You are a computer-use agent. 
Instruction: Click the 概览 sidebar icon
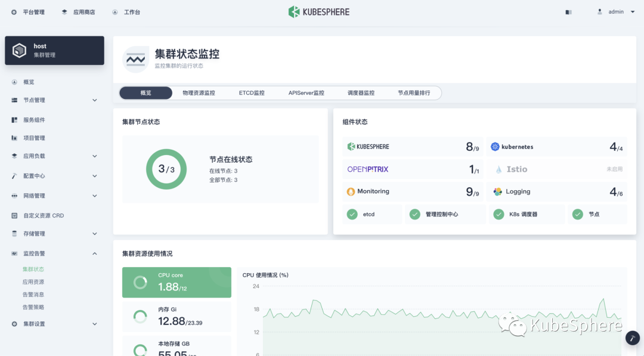pos(14,82)
